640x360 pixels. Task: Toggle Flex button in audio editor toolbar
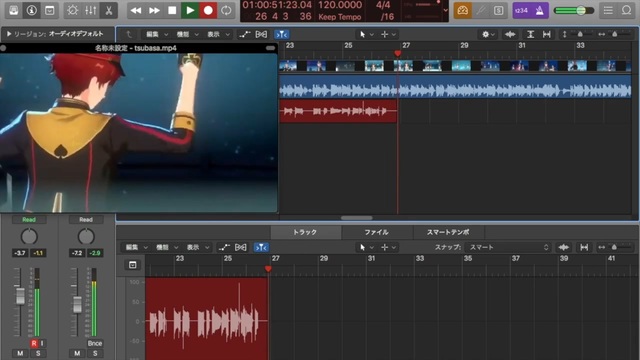pos(240,247)
